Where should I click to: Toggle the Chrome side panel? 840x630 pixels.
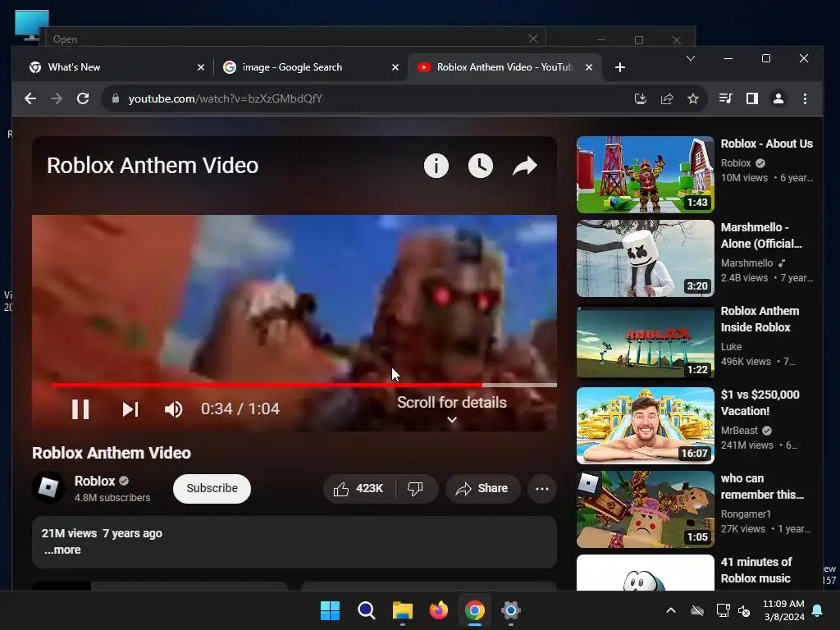[x=751, y=98]
